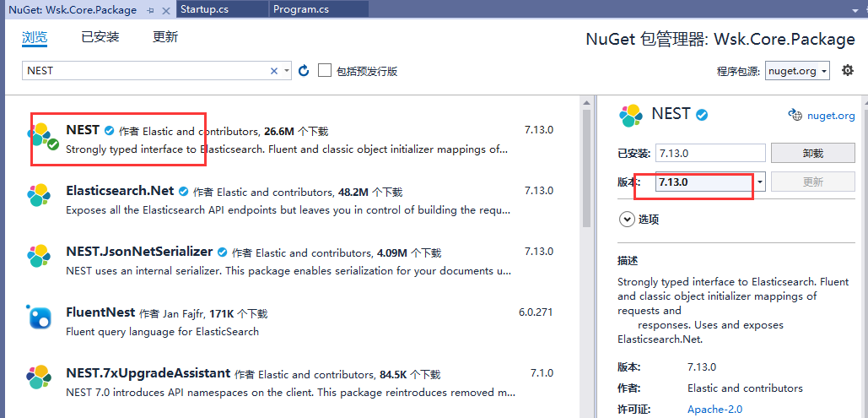
Task: Click the 48.2M downloads text
Action: 370,193
